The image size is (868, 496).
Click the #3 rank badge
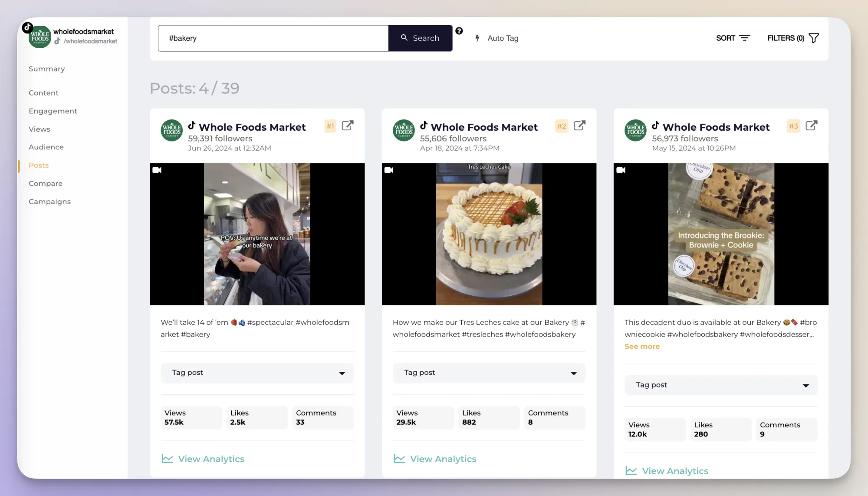(794, 126)
